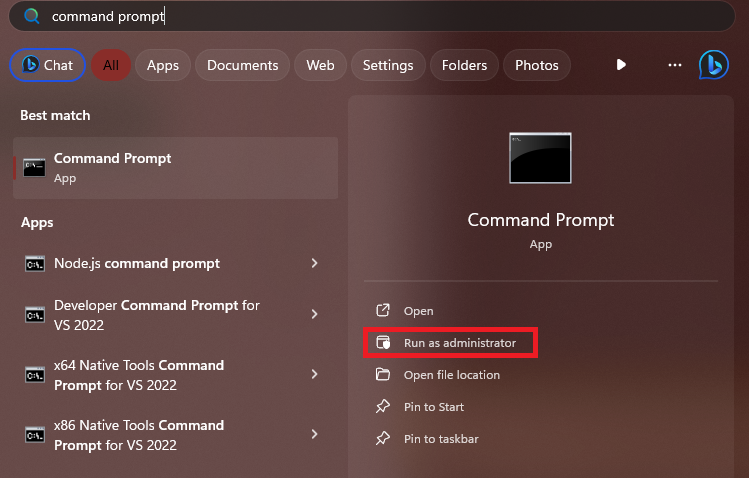This screenshot has width=749, height=478.
Task: Switch to the Apps filter tab
Action: [162, 65]
